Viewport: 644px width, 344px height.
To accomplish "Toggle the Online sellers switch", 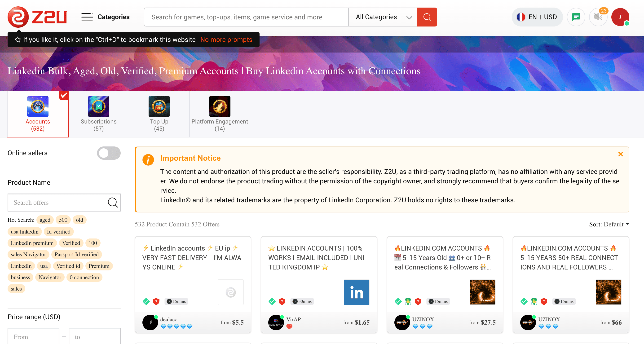I will pyautogui.click(x=109, y=153).
